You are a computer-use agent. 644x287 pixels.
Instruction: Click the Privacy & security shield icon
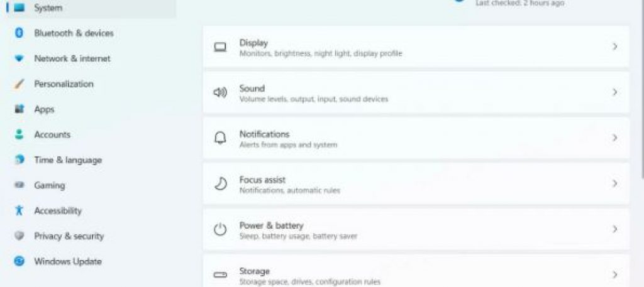[19, 236]
